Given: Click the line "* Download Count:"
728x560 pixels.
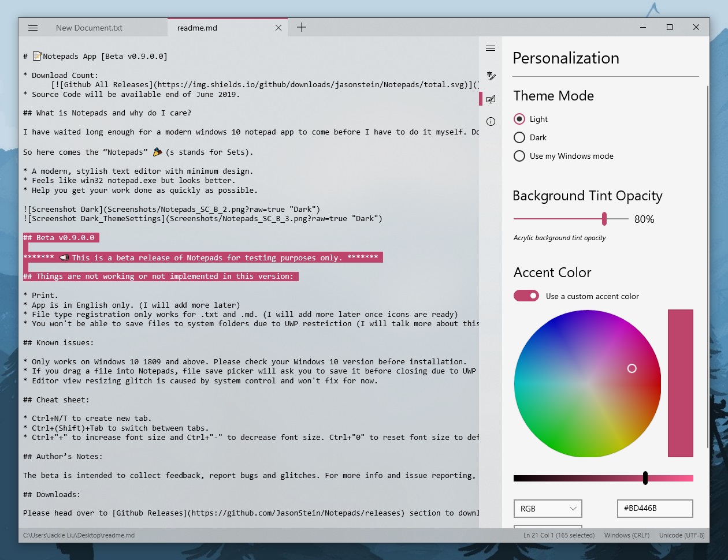Looking at the screenshot, I should (61, 76).
